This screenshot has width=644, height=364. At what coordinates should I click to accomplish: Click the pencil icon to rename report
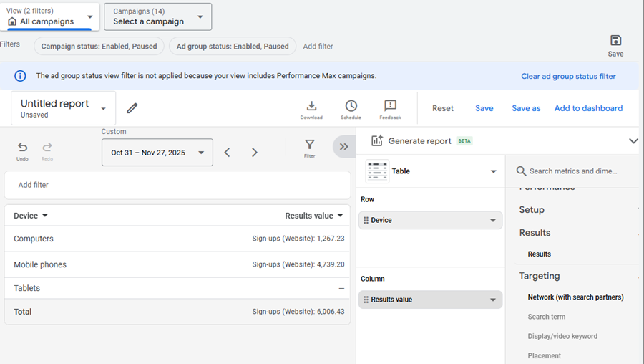[132, 108]
